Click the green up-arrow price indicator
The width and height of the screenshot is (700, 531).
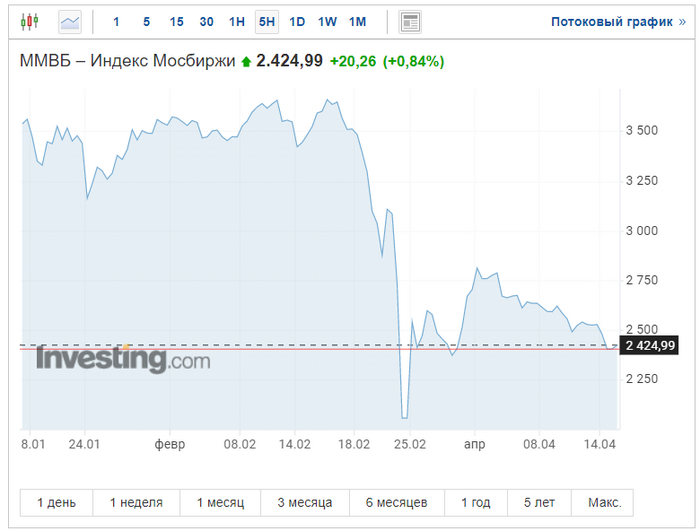click(246, 62)
